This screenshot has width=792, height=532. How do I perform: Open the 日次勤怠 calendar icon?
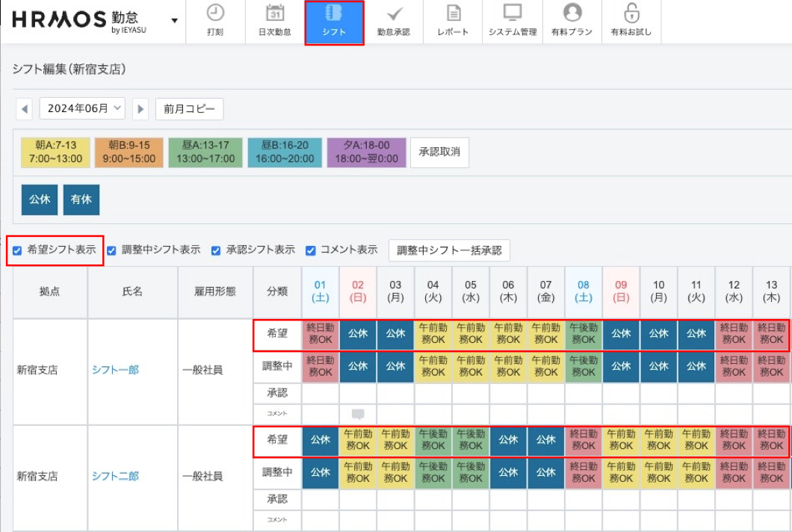274,13
